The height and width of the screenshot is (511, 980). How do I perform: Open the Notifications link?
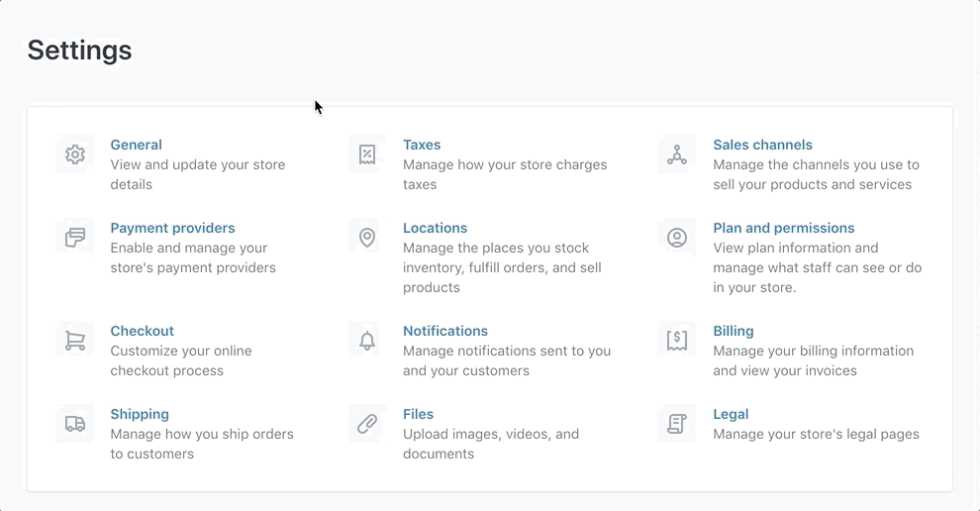[x=445, y=331]
